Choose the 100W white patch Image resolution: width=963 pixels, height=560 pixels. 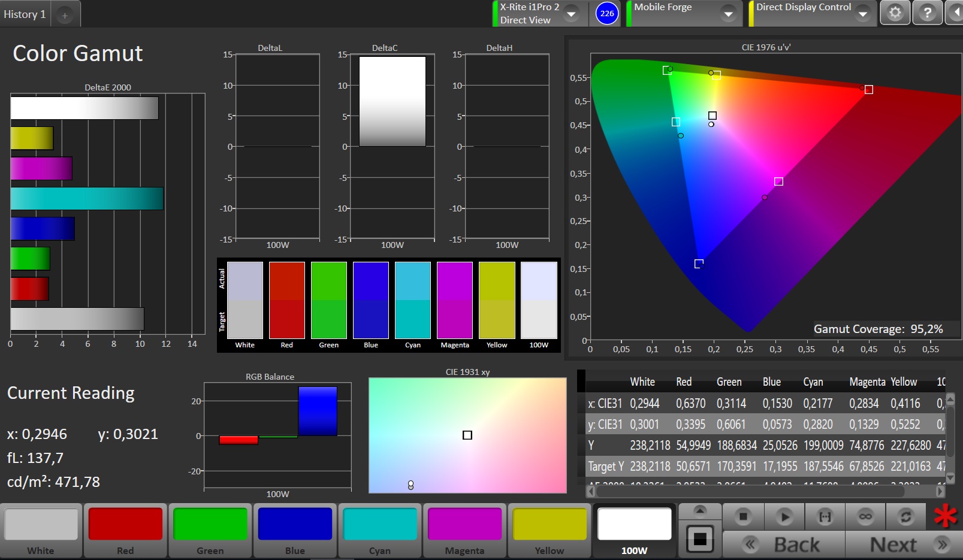point(634,531)
